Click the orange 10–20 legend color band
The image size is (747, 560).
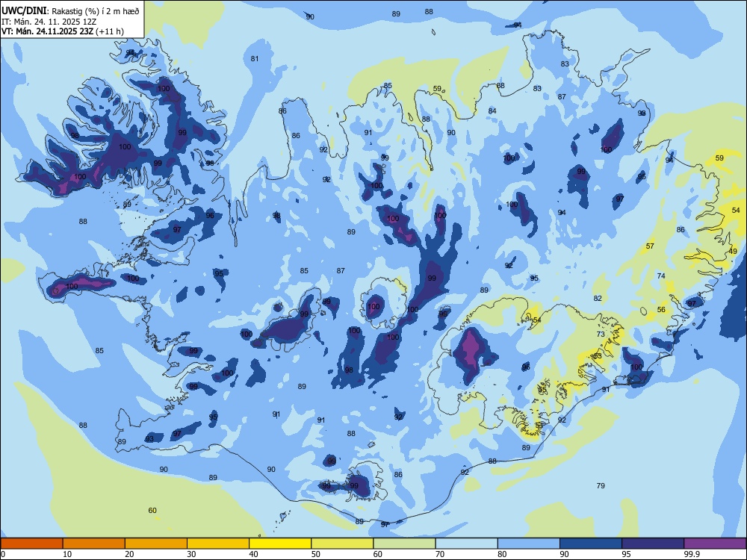94,544
